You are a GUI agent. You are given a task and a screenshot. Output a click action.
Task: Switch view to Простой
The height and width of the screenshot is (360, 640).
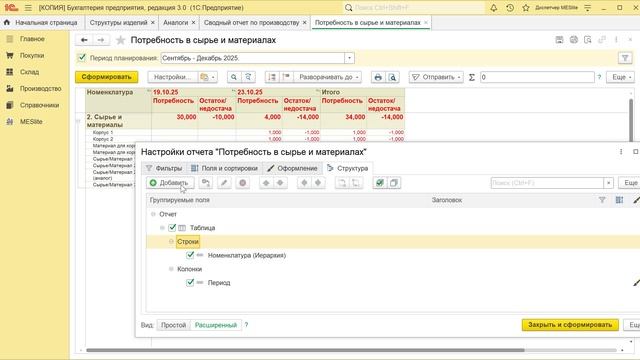click(x=173, y=325)
